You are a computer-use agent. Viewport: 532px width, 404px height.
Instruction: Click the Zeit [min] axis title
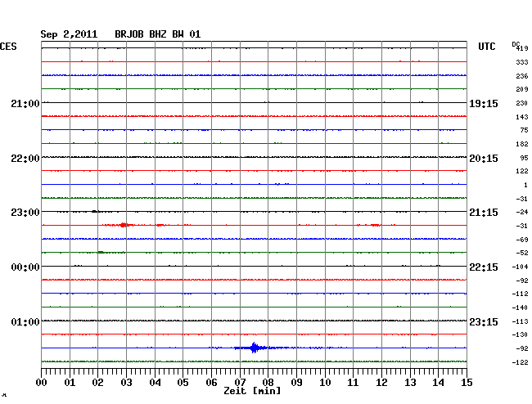tap(252, 391)
